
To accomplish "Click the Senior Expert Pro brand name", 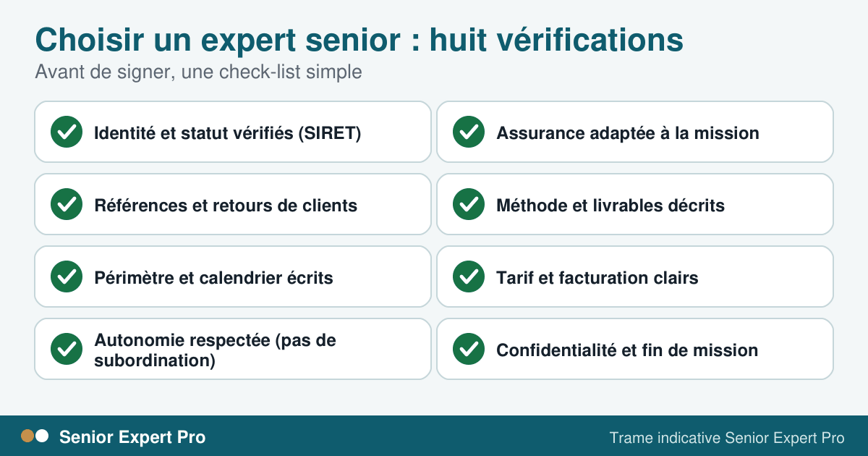I will pyautogui.click(x=132, y=437).
